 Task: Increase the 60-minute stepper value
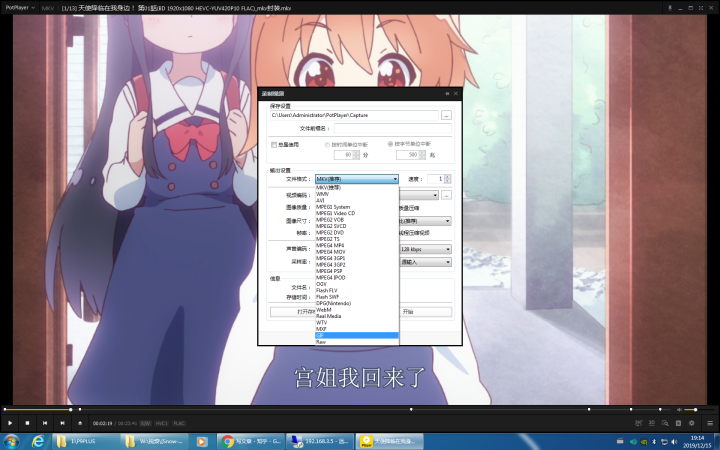pos(356,153)
